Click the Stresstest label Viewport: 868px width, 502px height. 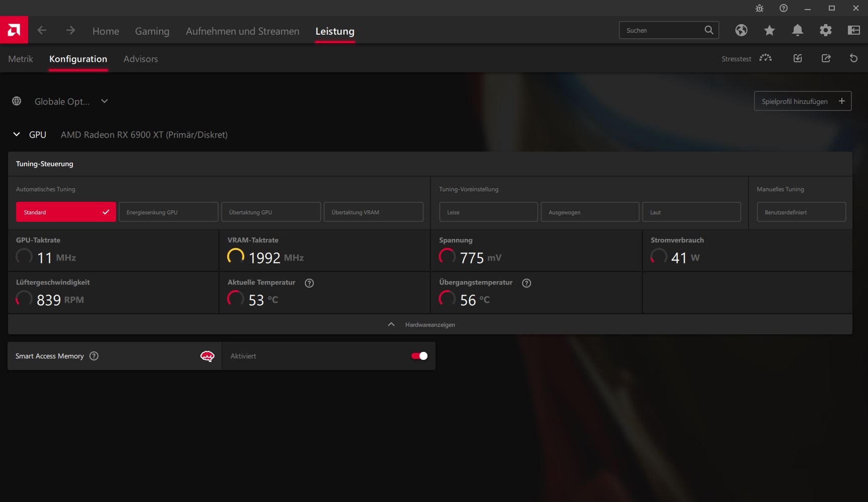[736, 59]
